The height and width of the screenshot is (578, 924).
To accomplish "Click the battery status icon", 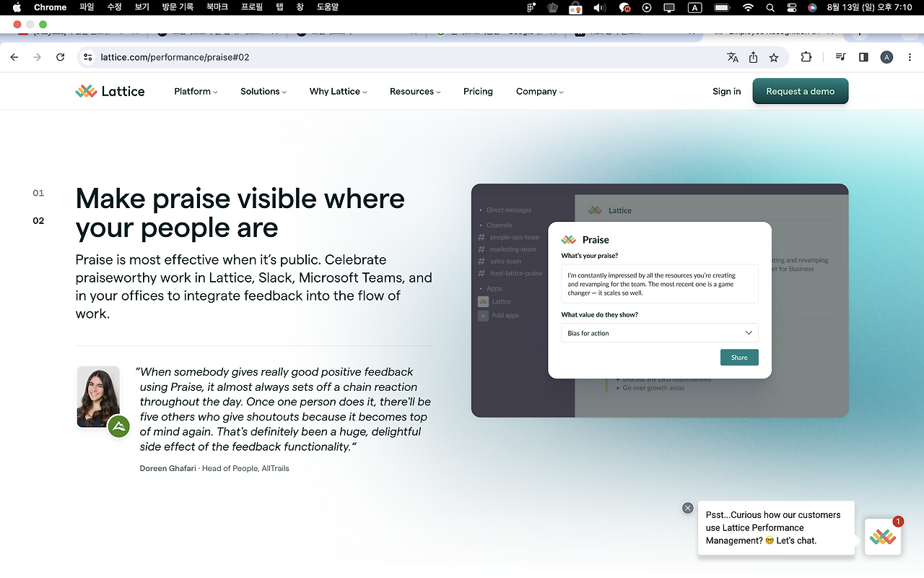I will click(722, 7).
